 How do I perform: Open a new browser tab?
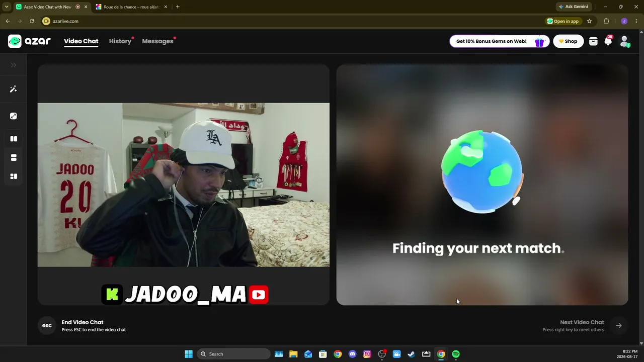pyautogui.click(x=178, y=7)
